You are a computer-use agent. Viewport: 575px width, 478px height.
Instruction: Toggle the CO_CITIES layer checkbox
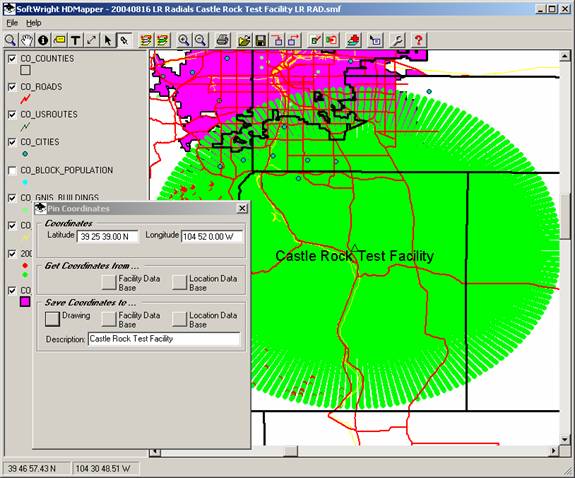point(12,142)
